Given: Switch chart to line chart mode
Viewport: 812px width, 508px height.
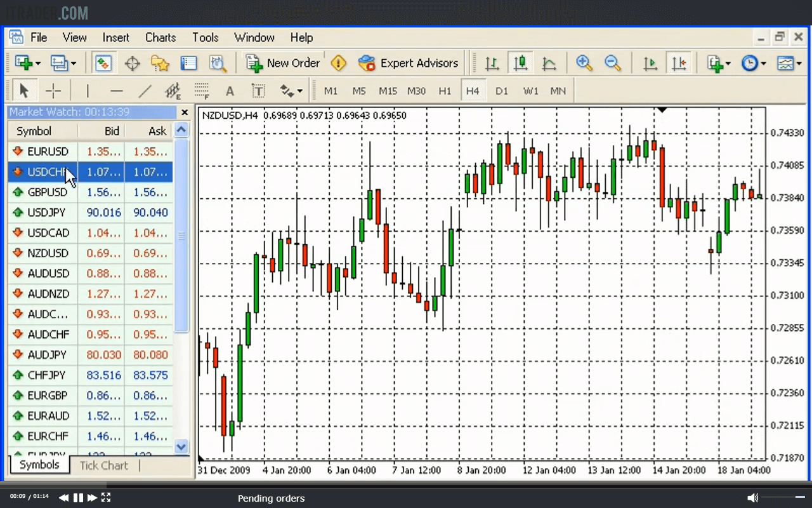Looking at the screenshot, I should 549,63.
